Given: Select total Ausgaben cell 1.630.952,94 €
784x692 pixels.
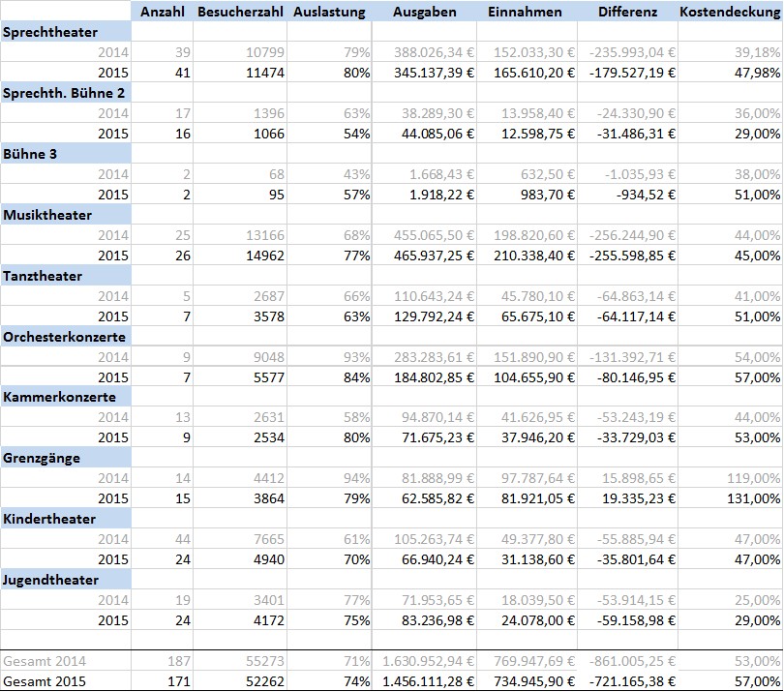Looking at the screenshot, I should point(425,661).
